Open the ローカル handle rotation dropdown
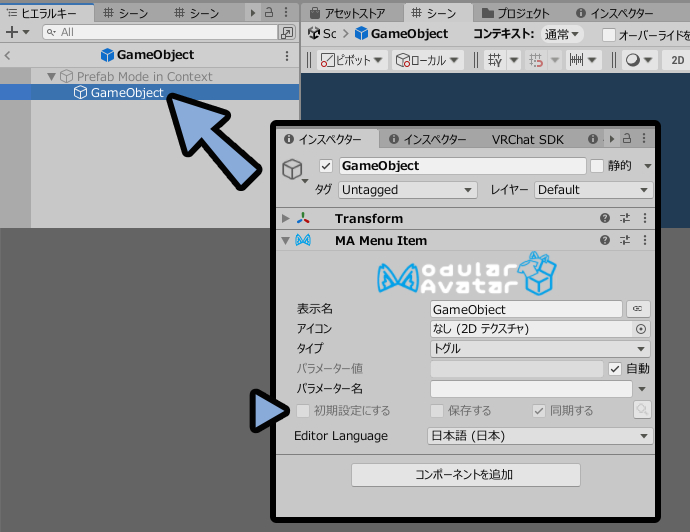 click(x=427, y=60)
